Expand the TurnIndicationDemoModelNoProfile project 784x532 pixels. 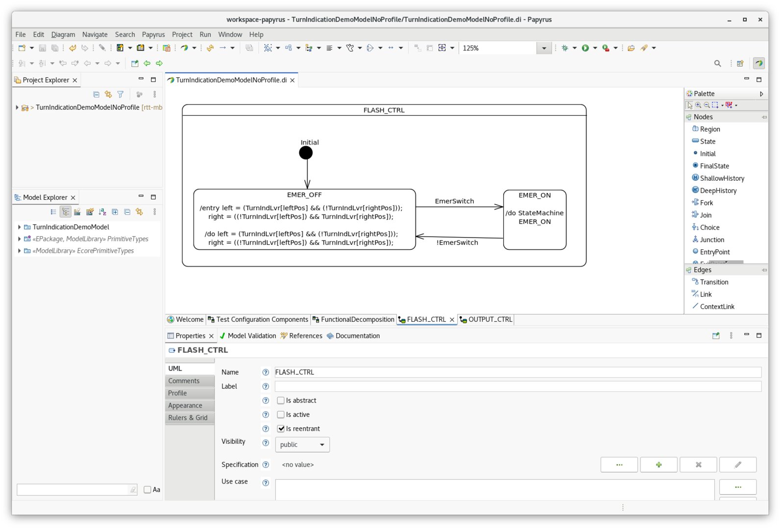(17, 107)
